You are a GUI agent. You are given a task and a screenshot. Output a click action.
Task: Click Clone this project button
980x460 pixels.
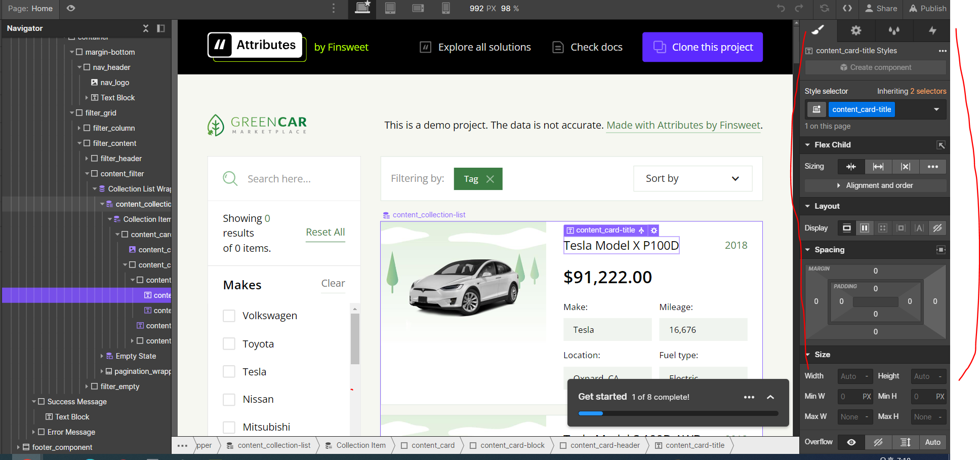[703, 47]
